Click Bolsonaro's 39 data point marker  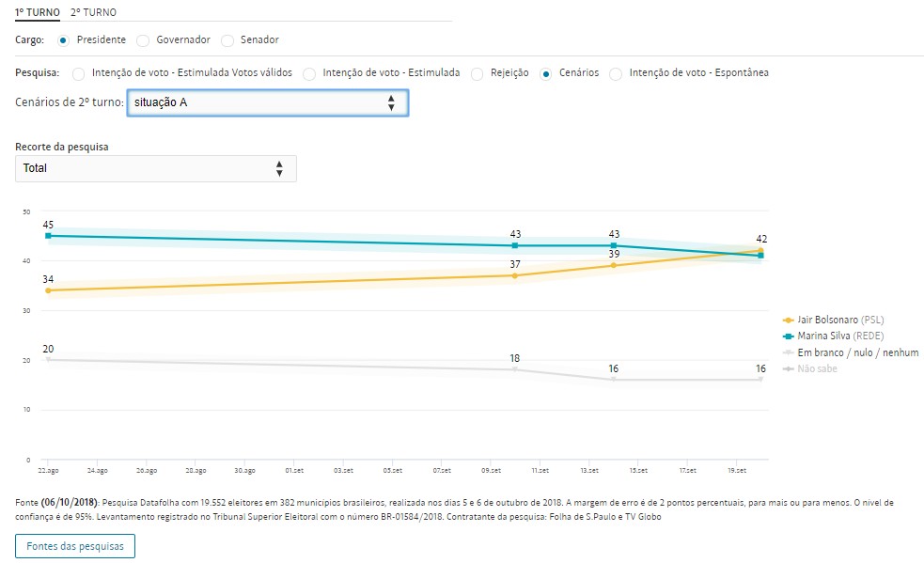pyautogui.click(x=613, y=265)
